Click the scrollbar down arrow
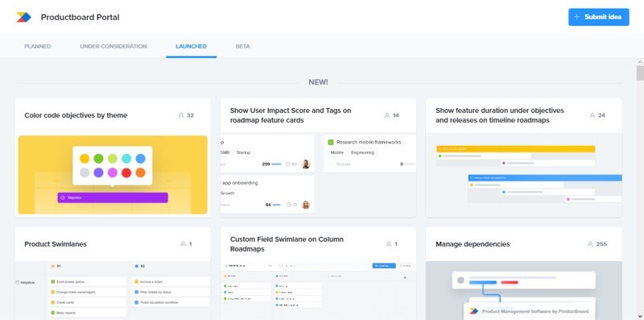 (640, 317)
